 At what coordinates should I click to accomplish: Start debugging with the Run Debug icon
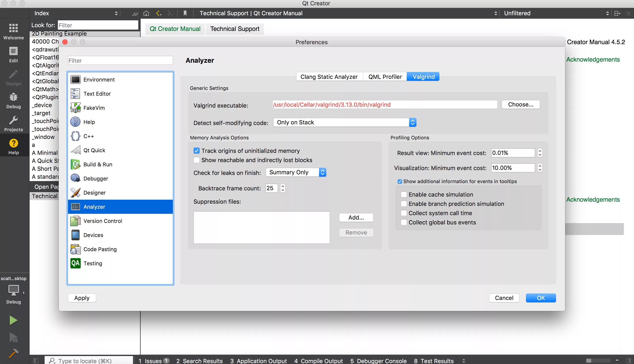[13, 337]
